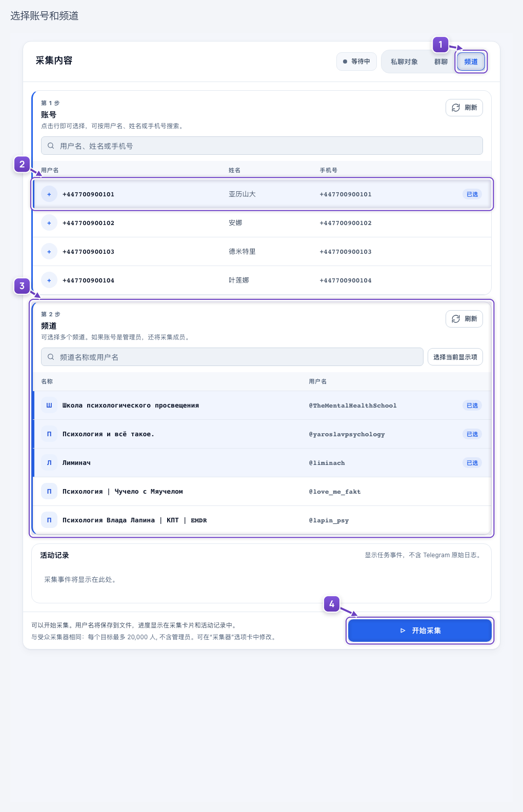The image size is (523, 812).
Task: Click 用户名 column header in channels table
Action: click(317, 381)
